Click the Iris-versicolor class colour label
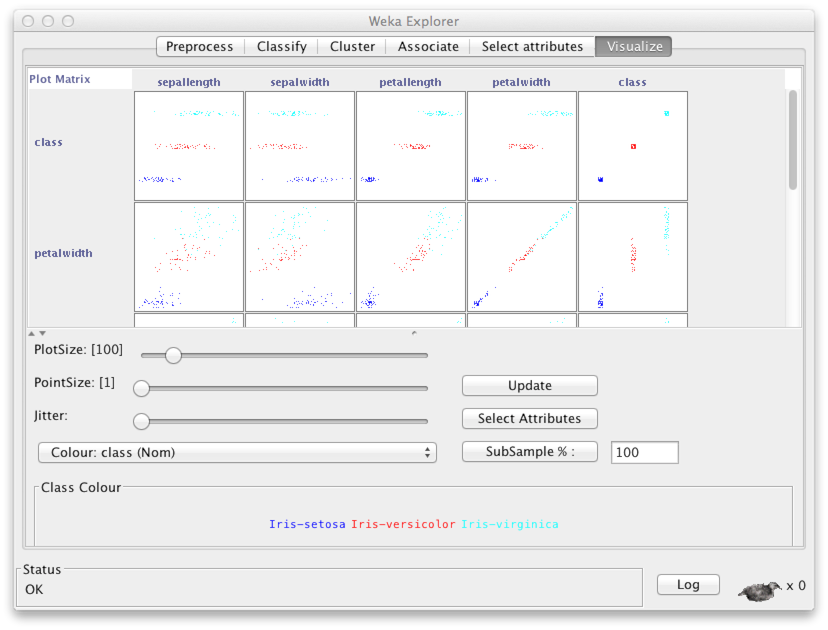Viewport: 828px width, 630px height. (403, 524)
